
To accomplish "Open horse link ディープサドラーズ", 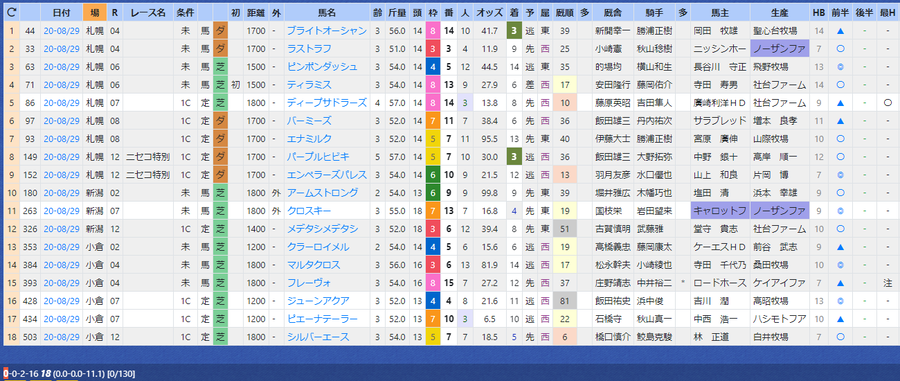I will coord(327,103).
